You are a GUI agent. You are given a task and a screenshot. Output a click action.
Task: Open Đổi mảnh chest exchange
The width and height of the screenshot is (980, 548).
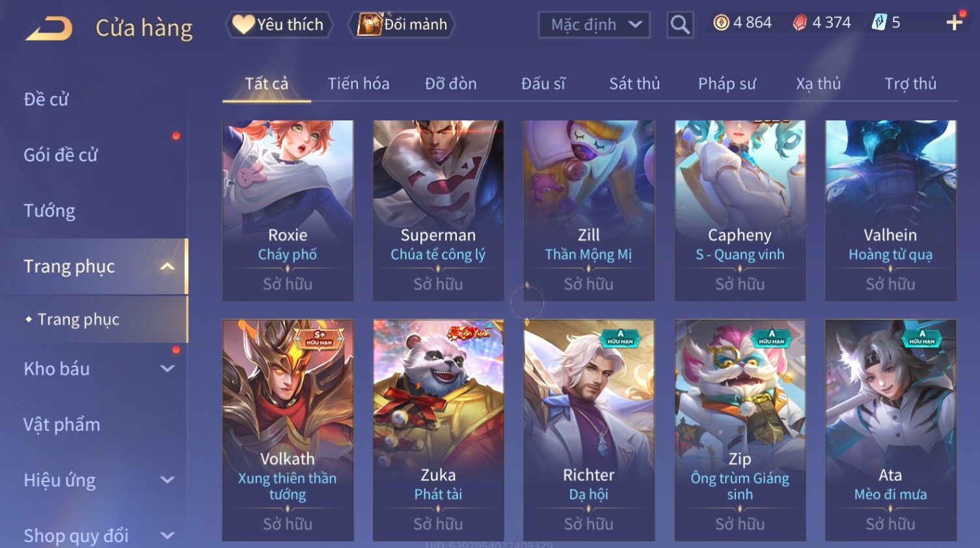point(403,25)
